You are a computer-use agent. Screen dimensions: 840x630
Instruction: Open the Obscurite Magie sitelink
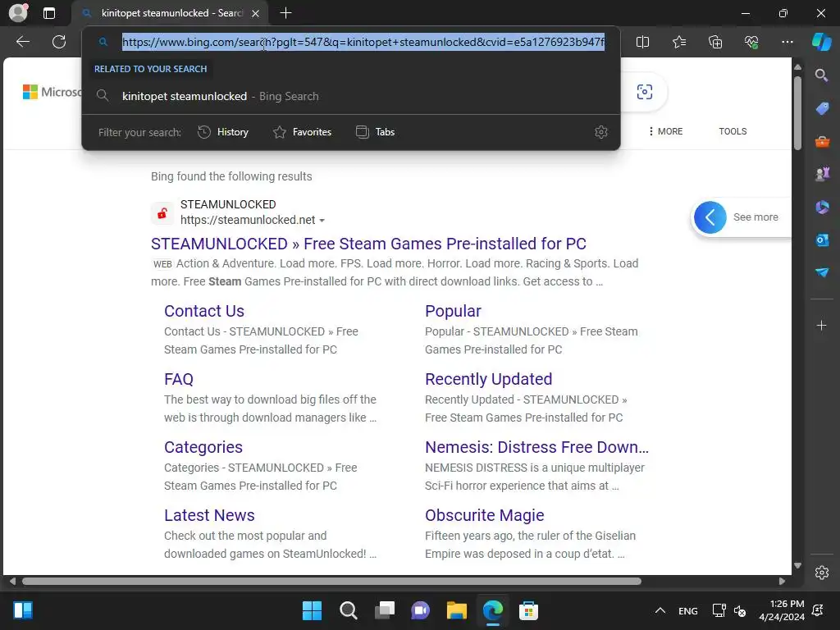pyautogui.click(x=484, y=515)
